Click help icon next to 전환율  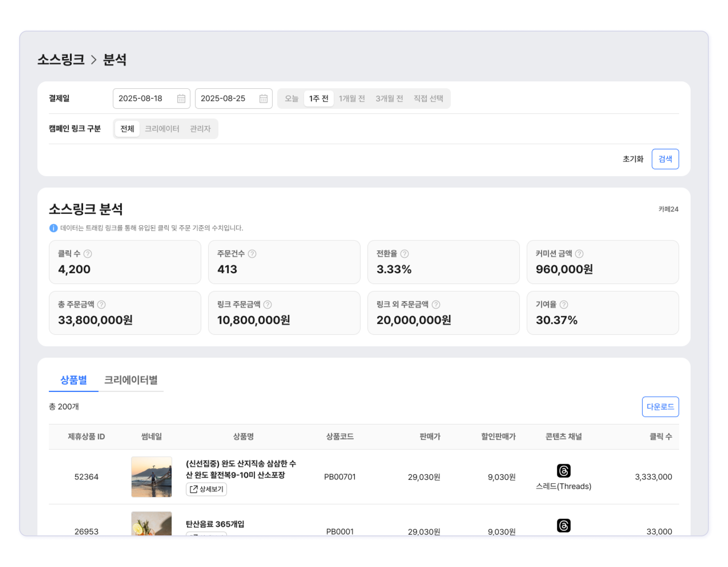coord(404,254)
